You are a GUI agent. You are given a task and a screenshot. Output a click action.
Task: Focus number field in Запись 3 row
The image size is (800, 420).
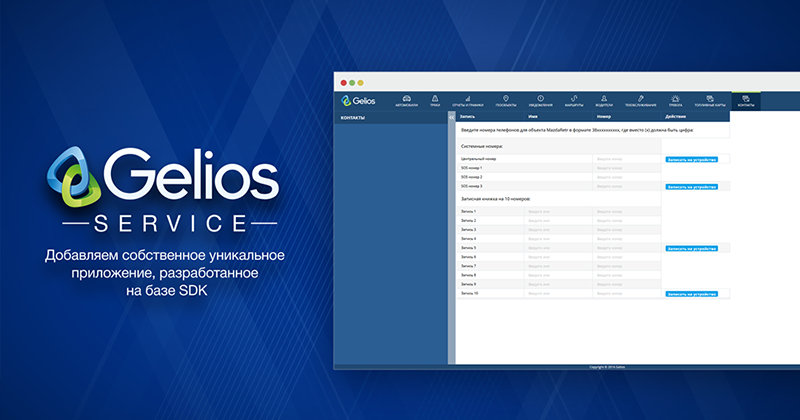pyautogui.click(x=627, y=230)
